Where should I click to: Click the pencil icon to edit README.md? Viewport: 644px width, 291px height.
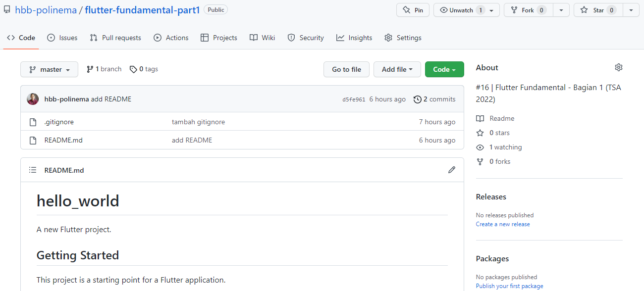click(451, 170)
